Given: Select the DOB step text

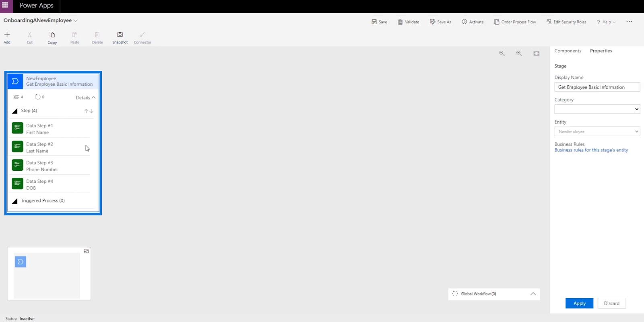Looking at the screenshot, I should 31,188.
